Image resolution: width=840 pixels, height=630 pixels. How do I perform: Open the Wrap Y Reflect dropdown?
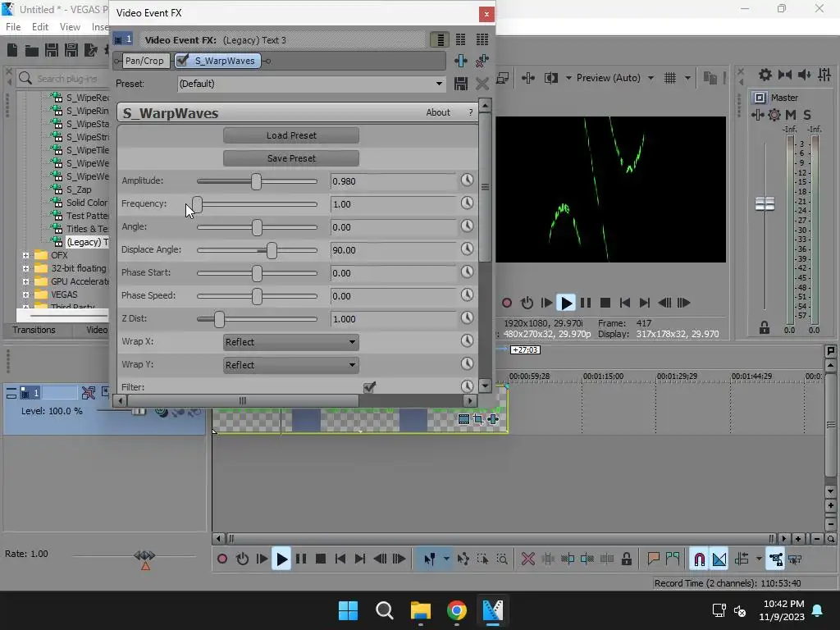tap(291, 365)
